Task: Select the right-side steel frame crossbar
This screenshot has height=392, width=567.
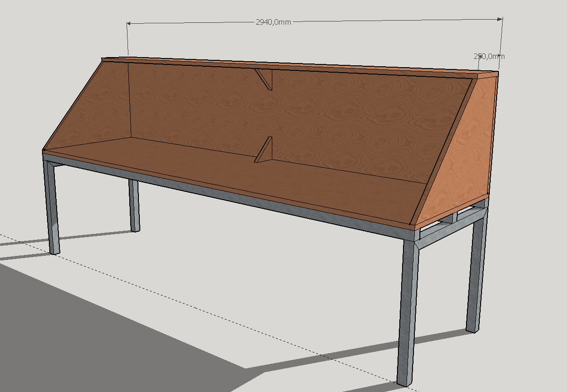Action: coord(450,231)
